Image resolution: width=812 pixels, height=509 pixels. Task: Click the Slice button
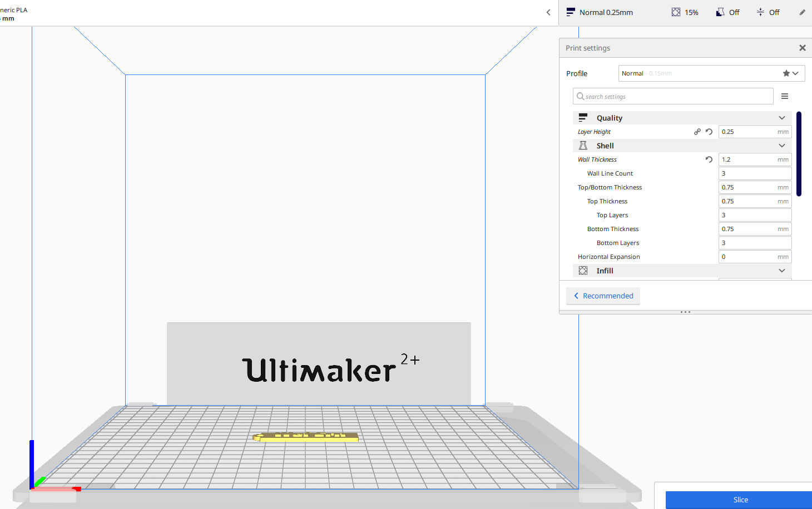(x=739, y=500)
